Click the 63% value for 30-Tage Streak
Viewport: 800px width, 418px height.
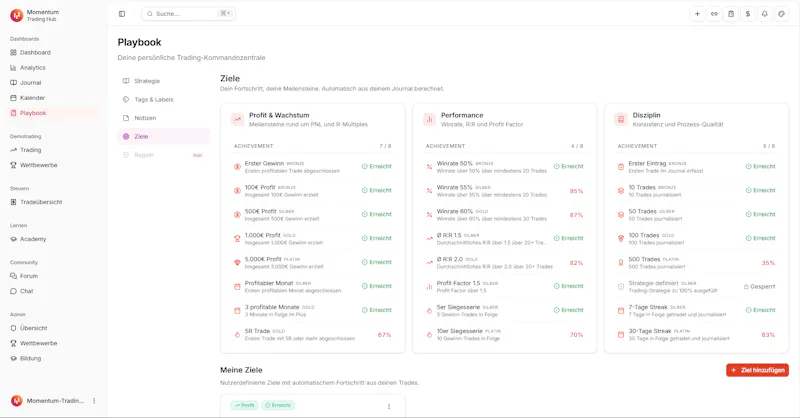point(768,335)
